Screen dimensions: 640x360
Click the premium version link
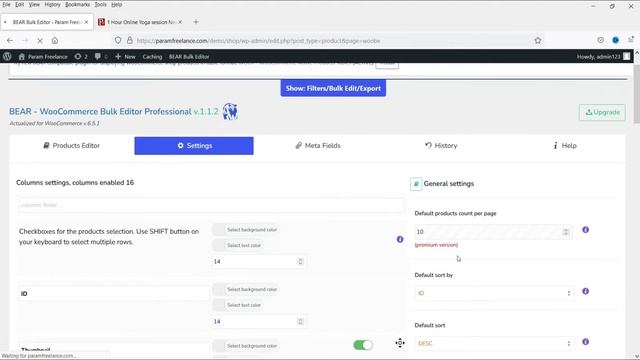click(x=436, y=245)
